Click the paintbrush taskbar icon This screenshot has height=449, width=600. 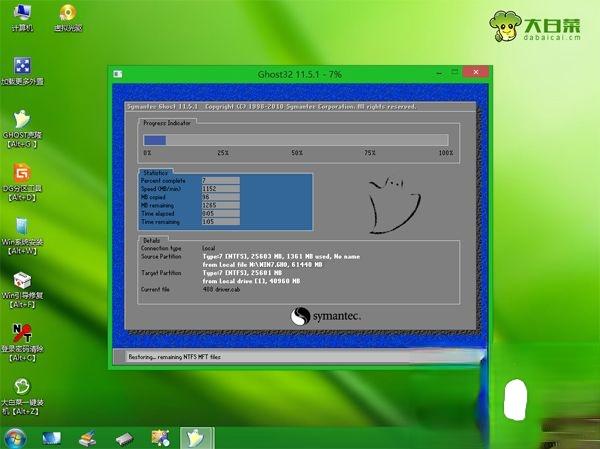pos(88,439)
